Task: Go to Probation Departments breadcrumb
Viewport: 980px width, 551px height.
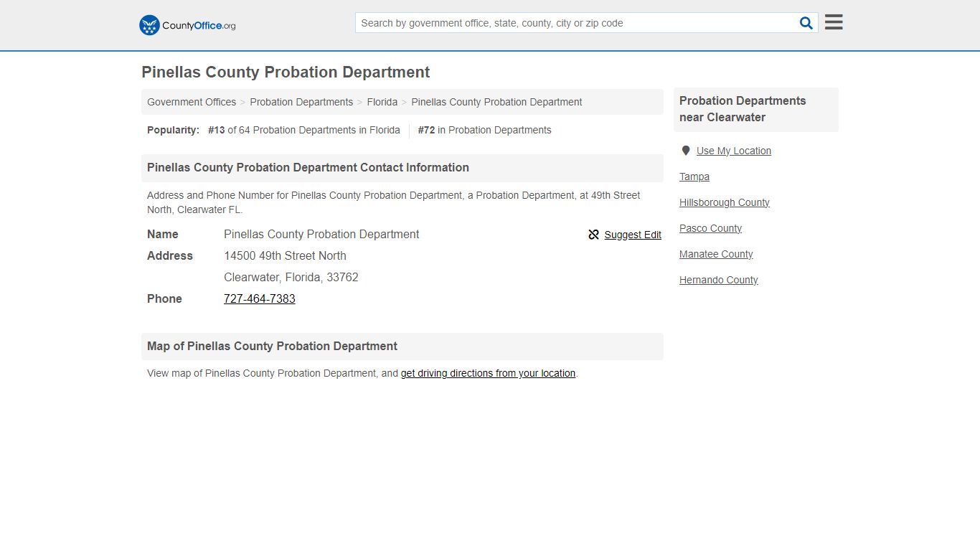Action: (x=301, y=102)
